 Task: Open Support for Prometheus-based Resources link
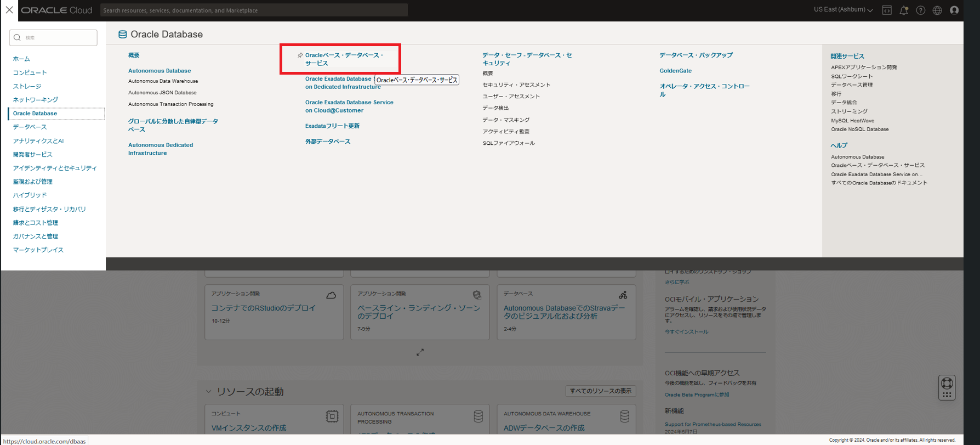[713, 424]
